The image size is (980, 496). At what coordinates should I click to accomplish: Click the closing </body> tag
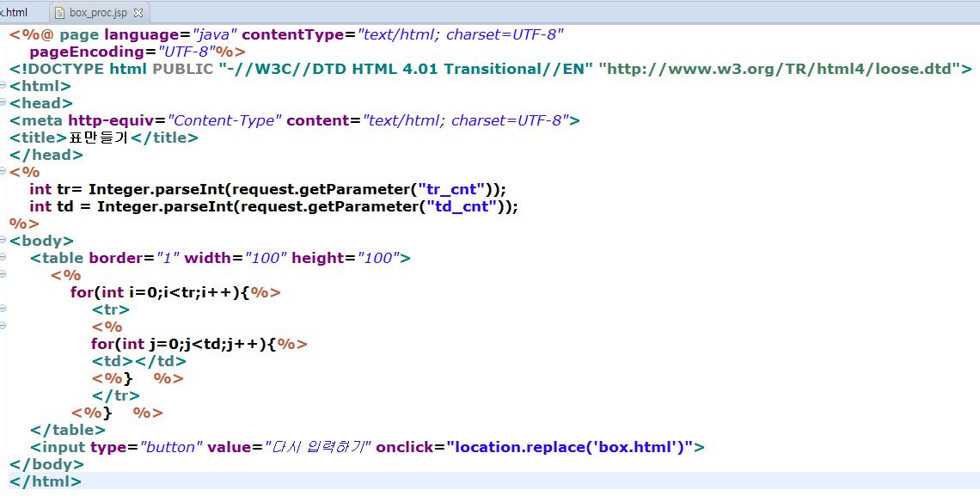(46, 464)
